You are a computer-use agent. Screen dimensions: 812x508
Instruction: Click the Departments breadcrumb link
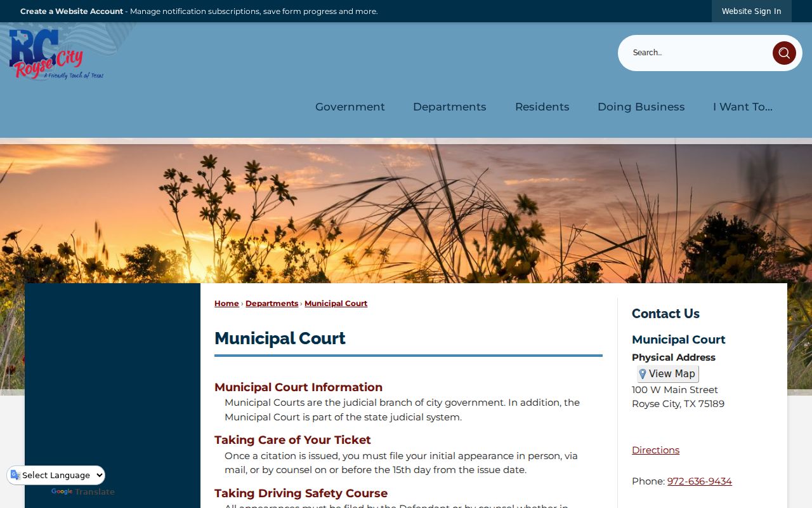[x=272, y=304]
